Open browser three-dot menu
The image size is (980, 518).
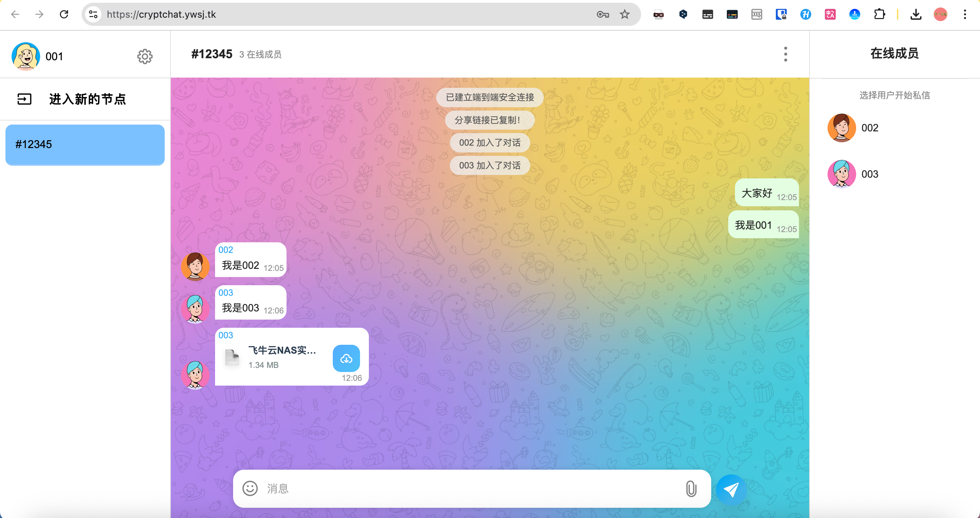tap(964, 14)
